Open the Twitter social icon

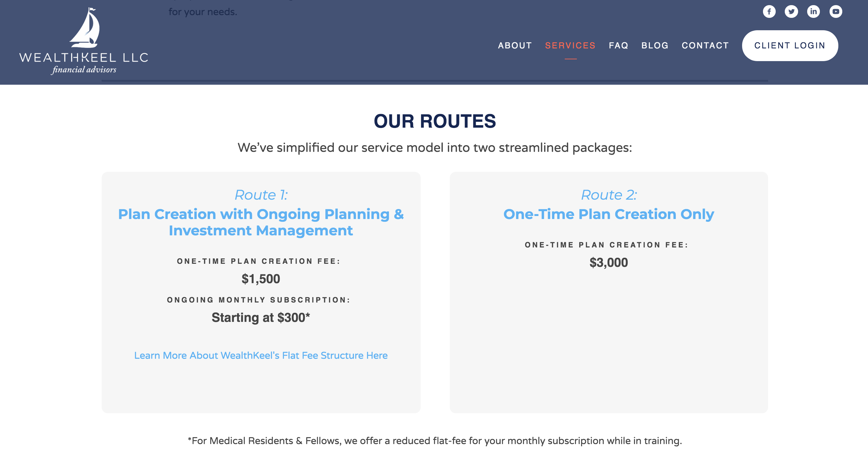pos(791,12)
